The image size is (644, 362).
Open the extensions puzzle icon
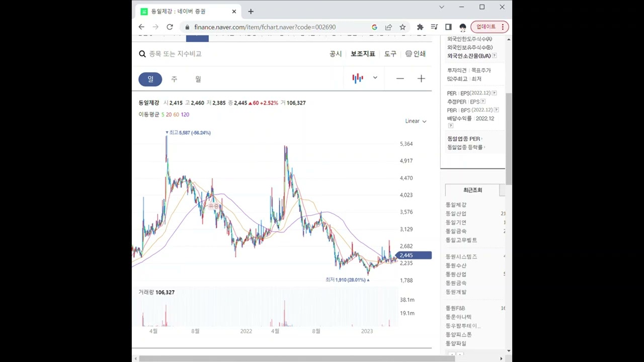coord(420,27)
